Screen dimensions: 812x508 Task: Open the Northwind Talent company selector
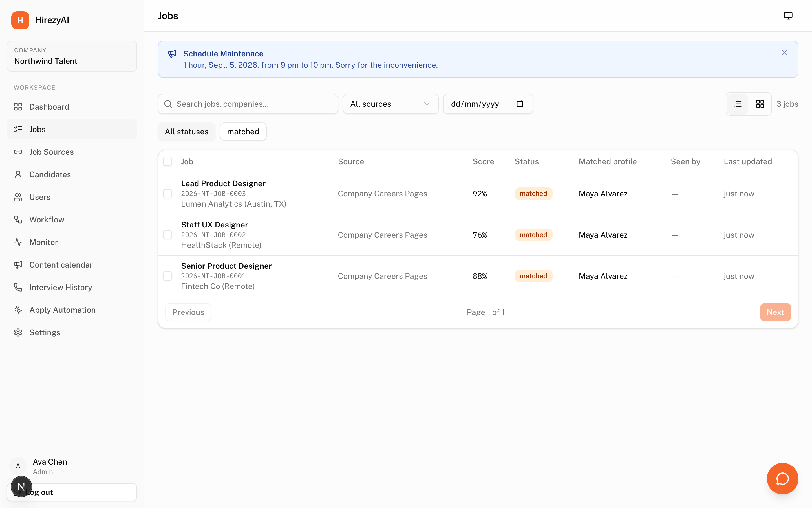[72, 56]
